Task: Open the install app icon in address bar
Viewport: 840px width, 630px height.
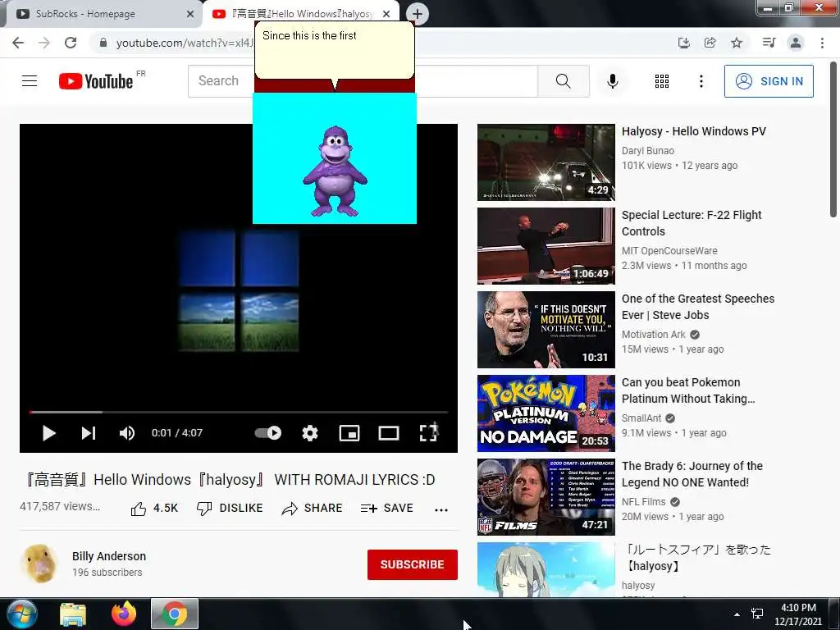Action: click(683, 43)
